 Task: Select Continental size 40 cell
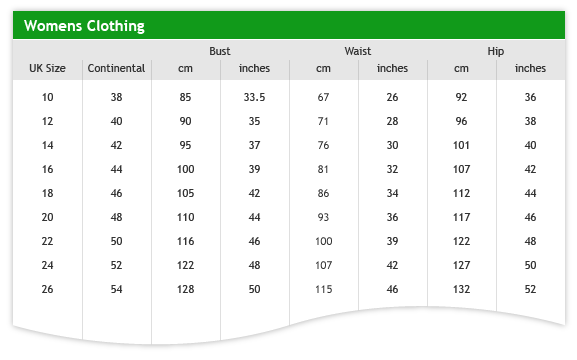click(x=116, y=121)
